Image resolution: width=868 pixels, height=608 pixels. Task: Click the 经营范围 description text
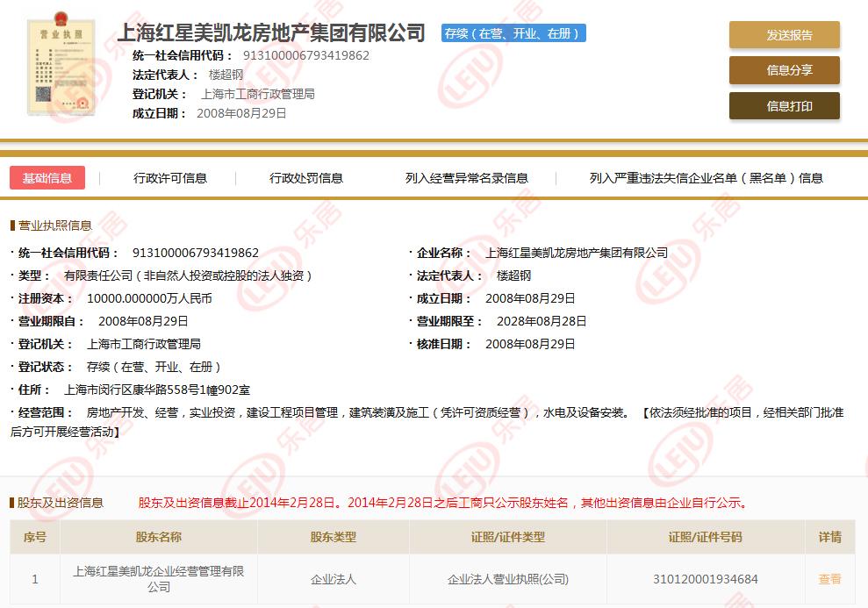pos(427,422)
